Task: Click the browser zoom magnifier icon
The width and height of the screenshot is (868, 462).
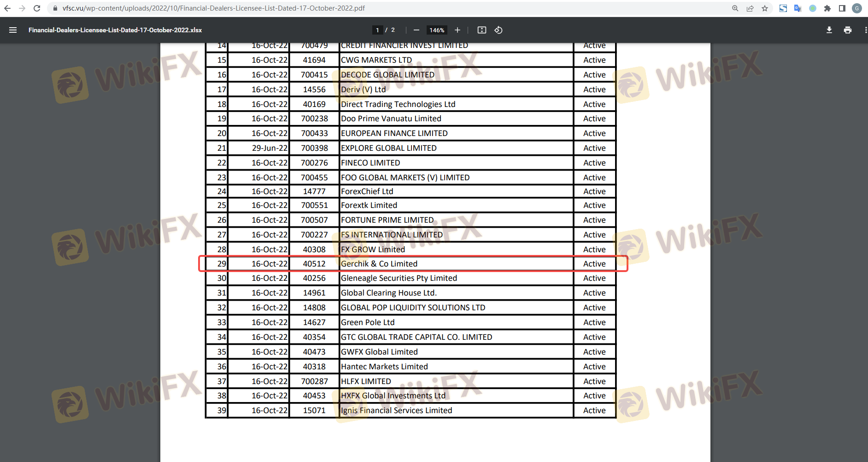Action: tap(735, 8)
